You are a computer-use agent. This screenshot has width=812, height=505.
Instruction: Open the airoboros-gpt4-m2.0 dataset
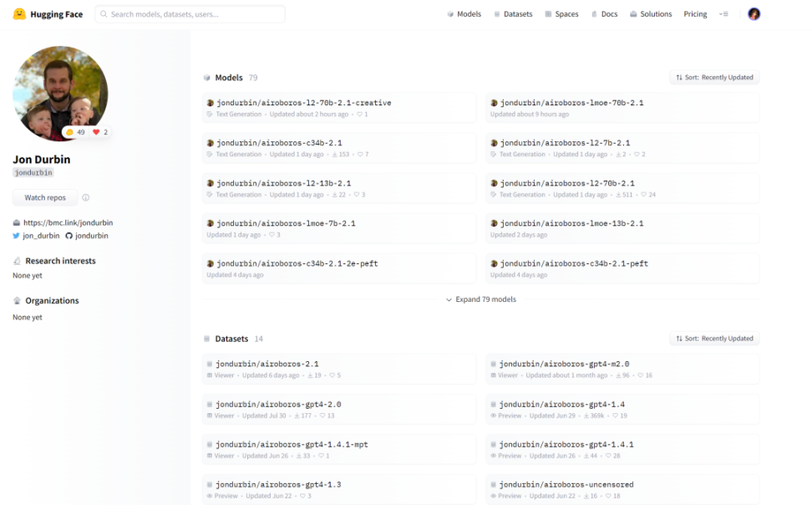click(x=622, y=370)
